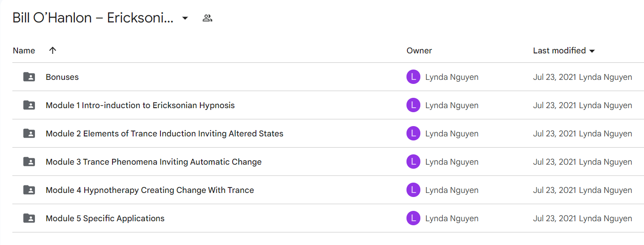Select the Bonuses shared folder icon
The width and height of the screenshot is (644, 245).
tap(29, 77)
